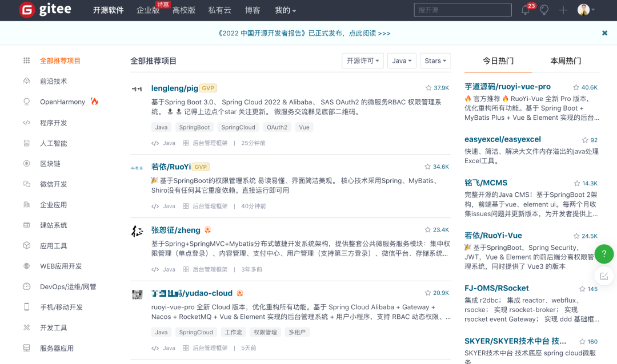Image resolution: width=617 pixels, height=364 pixels.
Task: Open 铭飞/MCMS in hot list
Action: (x=486, y=183)
